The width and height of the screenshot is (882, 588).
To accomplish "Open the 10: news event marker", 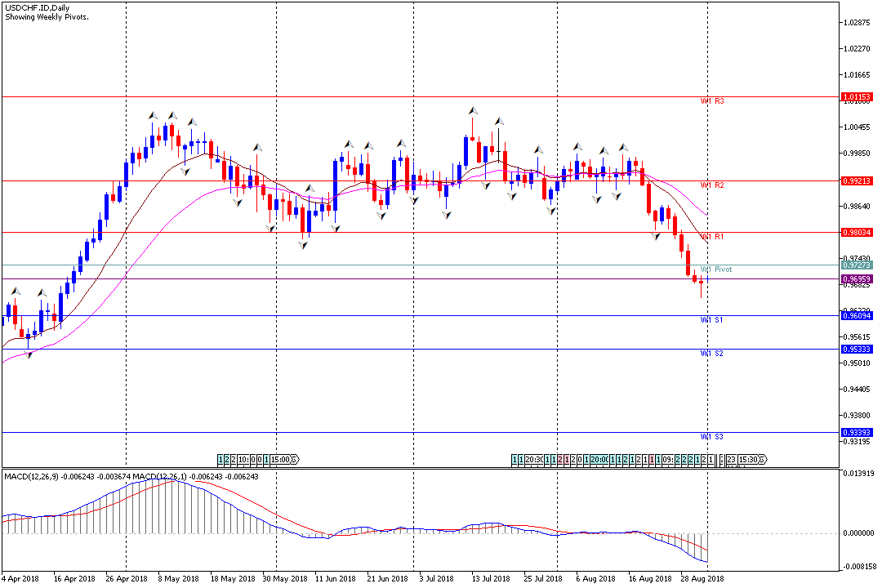I will (243, 460).
